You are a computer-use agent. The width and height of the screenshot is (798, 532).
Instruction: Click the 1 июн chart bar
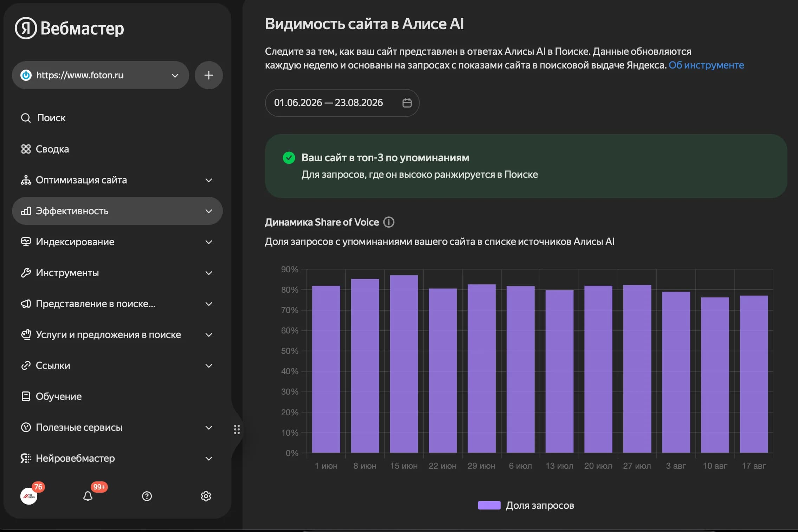click(326, 369)
